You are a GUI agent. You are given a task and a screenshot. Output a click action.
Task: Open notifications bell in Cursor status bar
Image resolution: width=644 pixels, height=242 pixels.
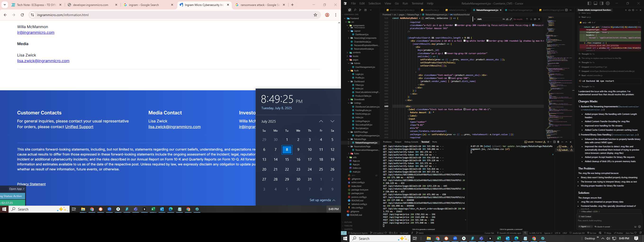640,233
